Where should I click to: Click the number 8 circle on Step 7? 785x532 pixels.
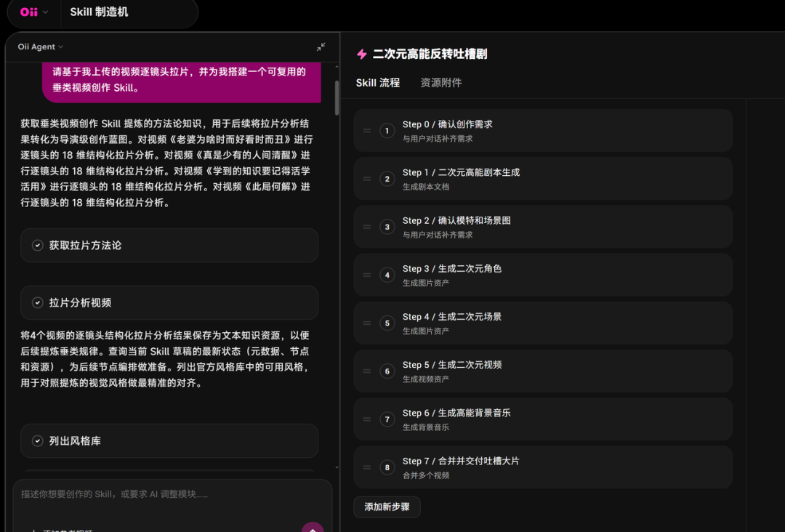pyautogui.click(x=387, y=467)
